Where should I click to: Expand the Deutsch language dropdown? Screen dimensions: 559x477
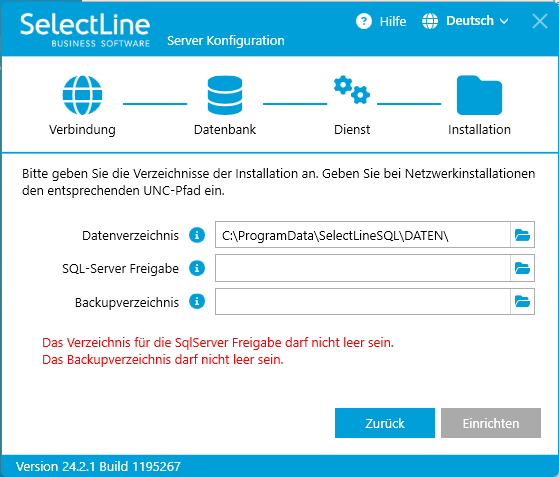tap(477, 21)
